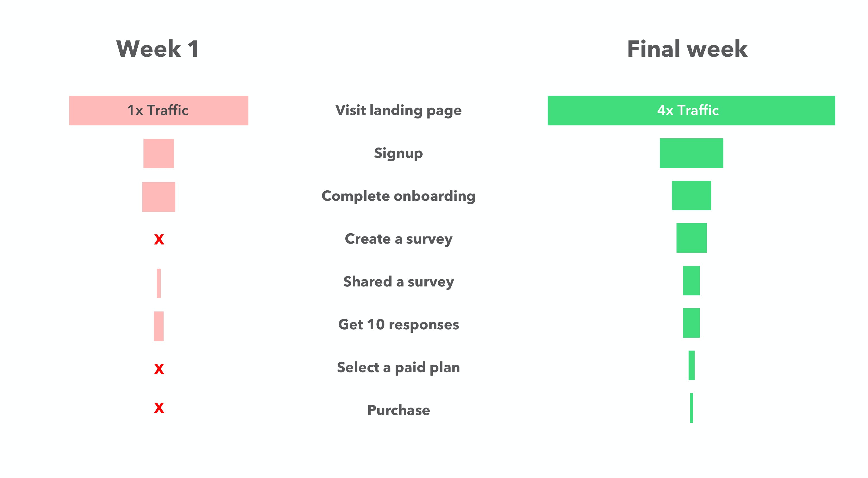Select the pink Complete onboarding bar

[x=159, y=197]
